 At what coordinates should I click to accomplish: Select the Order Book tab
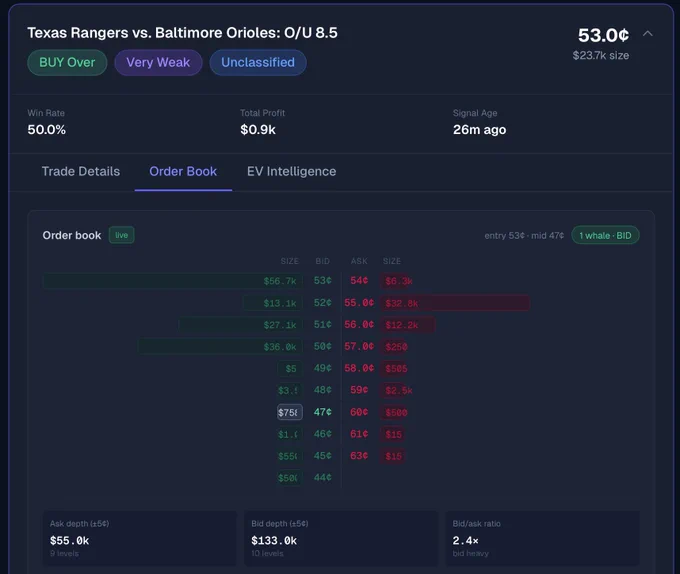(x=183, y=171)
